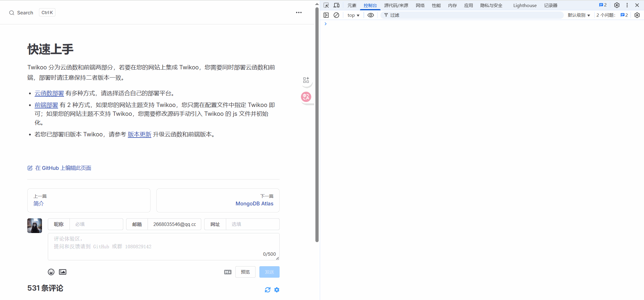Click the 预览 preview button
The width and height of the screenshot is (644, 300).
click(245, 272)
